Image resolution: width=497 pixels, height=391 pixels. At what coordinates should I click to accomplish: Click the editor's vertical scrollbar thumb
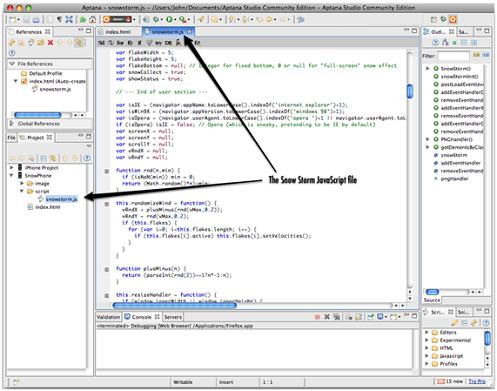coord(410,91)
